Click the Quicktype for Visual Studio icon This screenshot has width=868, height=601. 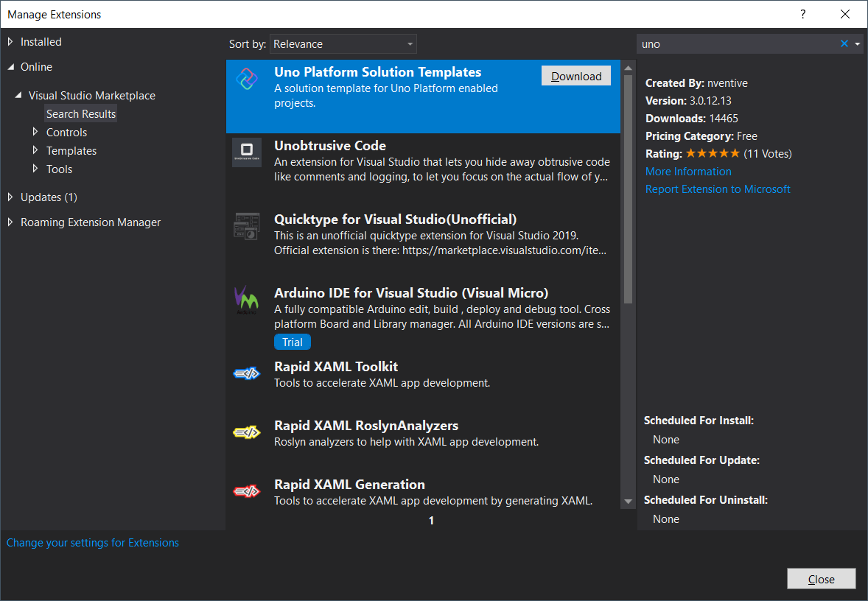pos(247,226)
